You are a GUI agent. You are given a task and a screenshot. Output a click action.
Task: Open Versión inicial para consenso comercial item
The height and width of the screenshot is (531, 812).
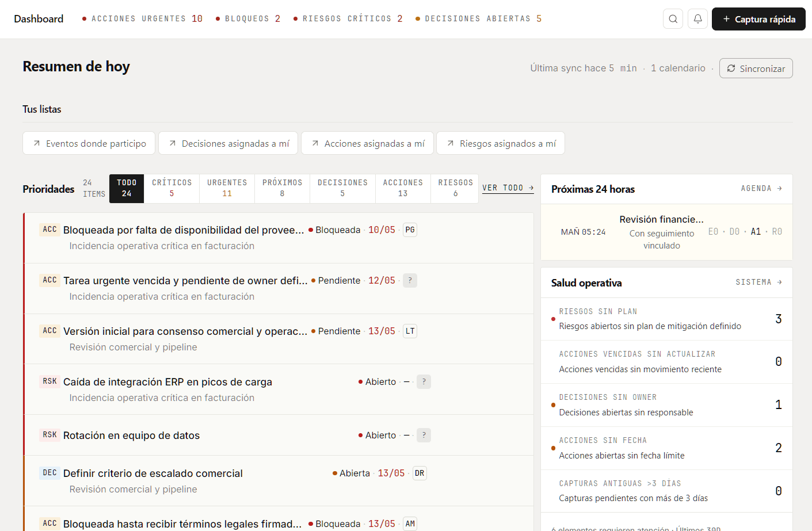pyautogui.click(x=279, y=339)
